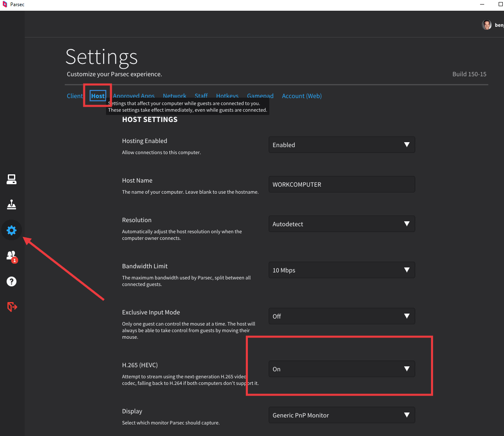
Task: Open Friends icon with notification badge
Action: (12, 256)
